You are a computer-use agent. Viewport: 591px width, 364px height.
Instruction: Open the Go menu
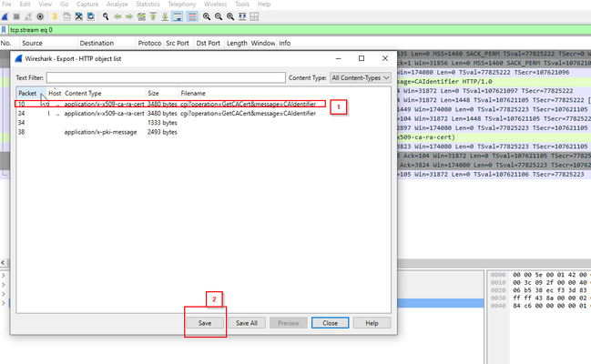(65, 5)
